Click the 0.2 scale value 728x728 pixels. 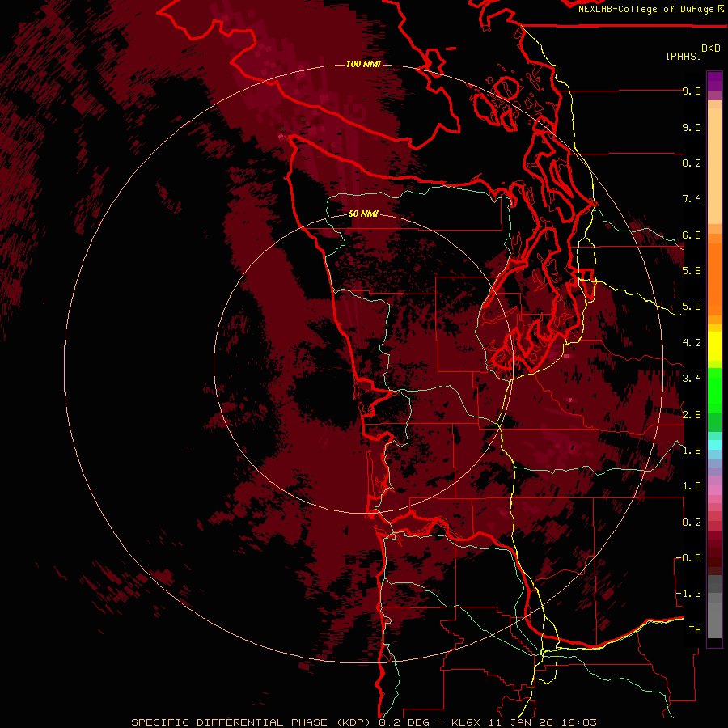[x=692, y=523]
